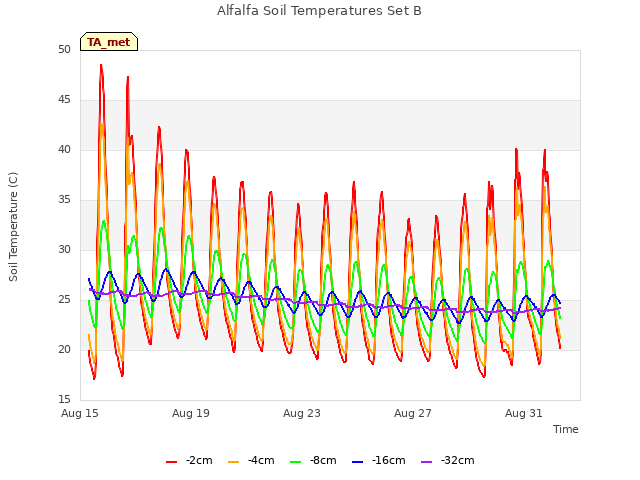
Task: Click the Aug 23 x-axis tick label
Action: 302,413
